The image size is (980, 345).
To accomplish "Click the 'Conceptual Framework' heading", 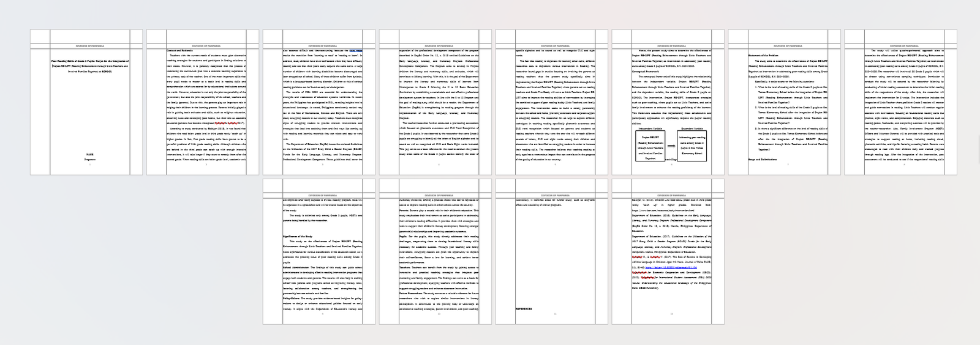I will (644, 71).
